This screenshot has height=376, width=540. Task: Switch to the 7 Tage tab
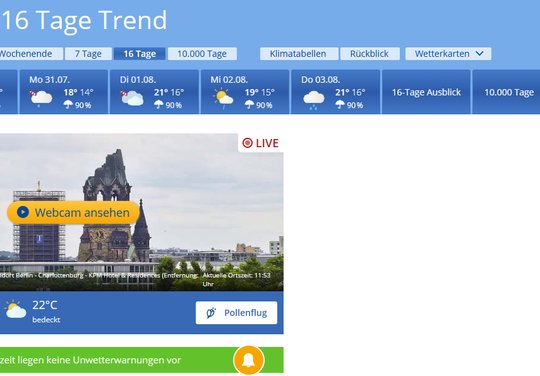coord(88,54)
